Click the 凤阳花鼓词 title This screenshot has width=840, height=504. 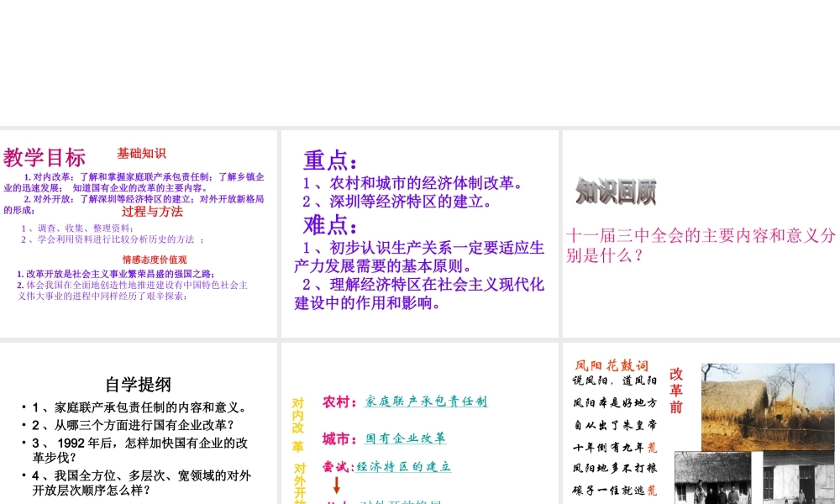pyautogui.click(x=612, y=365)
